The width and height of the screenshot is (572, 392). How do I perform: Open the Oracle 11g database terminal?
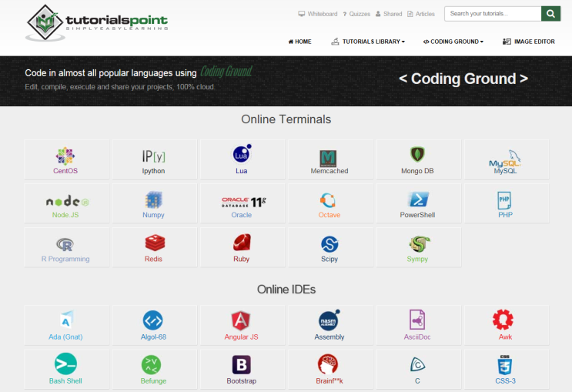click(244, 202)
